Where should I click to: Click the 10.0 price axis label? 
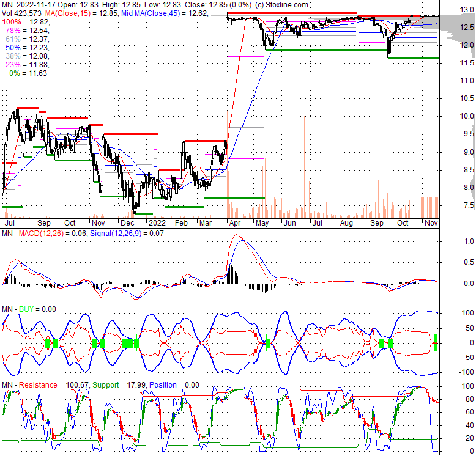[467, 116]
